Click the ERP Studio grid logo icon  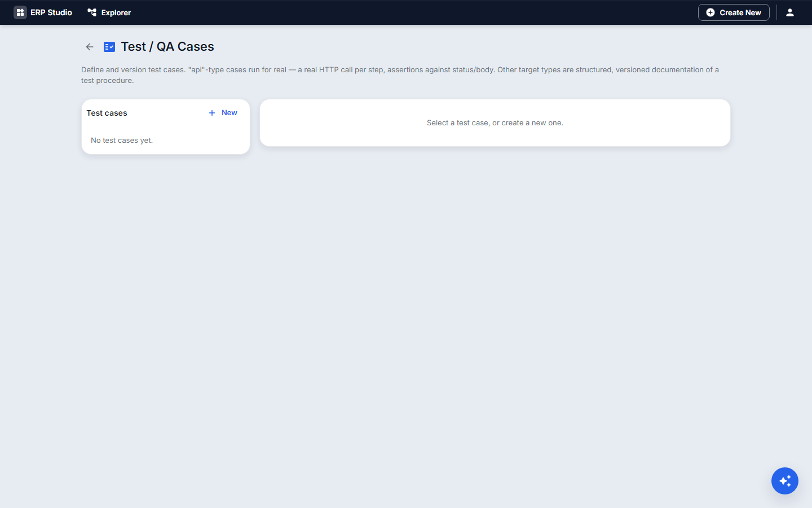coord(20,12)
